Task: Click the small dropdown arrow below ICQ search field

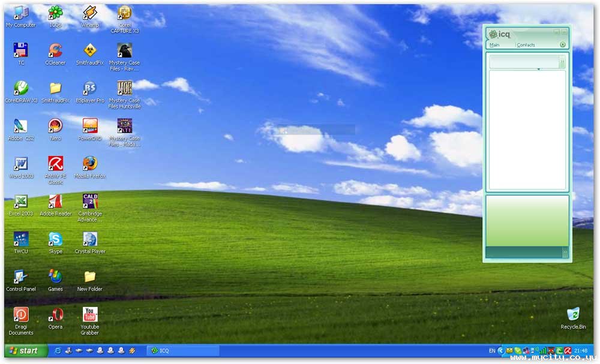Action: (539, 69)
